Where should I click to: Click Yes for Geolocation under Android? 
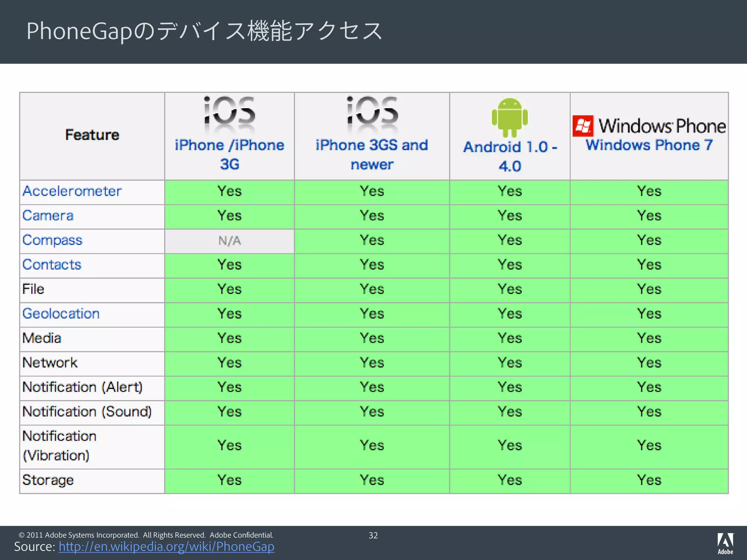tap(510, 314)
